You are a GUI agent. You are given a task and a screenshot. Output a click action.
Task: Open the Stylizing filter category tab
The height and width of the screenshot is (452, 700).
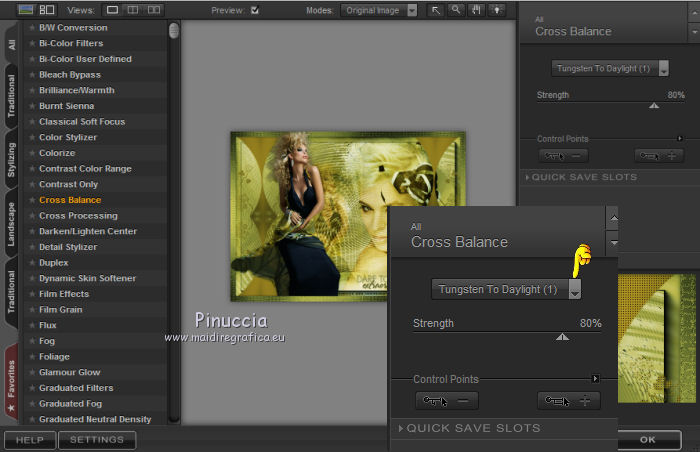pos(11,160)
